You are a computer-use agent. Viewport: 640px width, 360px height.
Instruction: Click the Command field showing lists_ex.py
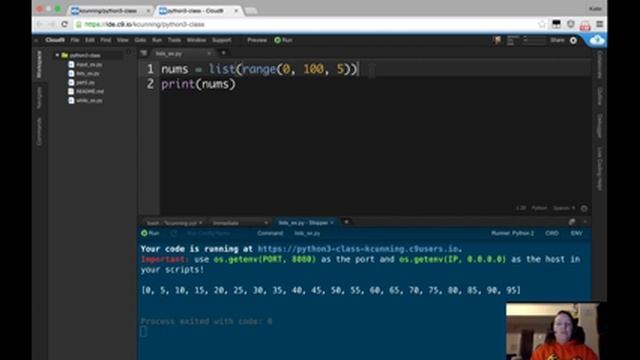[x=307, y=233]
